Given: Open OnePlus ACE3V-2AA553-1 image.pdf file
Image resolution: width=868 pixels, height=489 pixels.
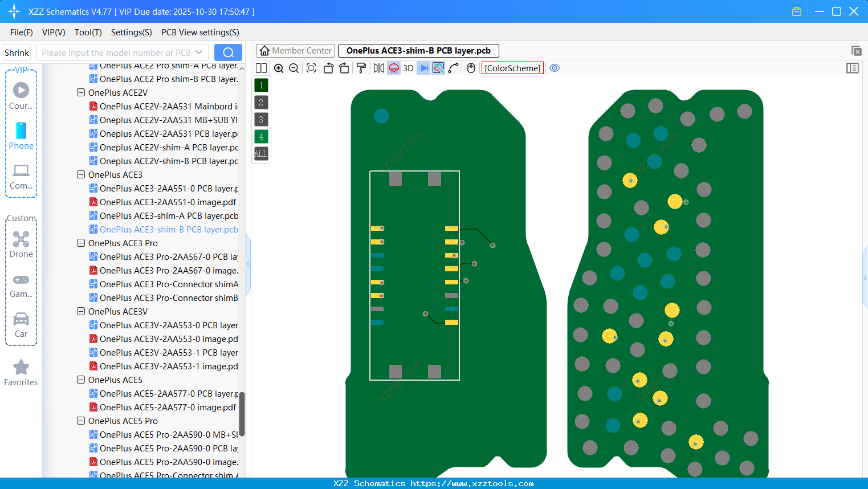Looking at the screenshot, I should (164, 366).
